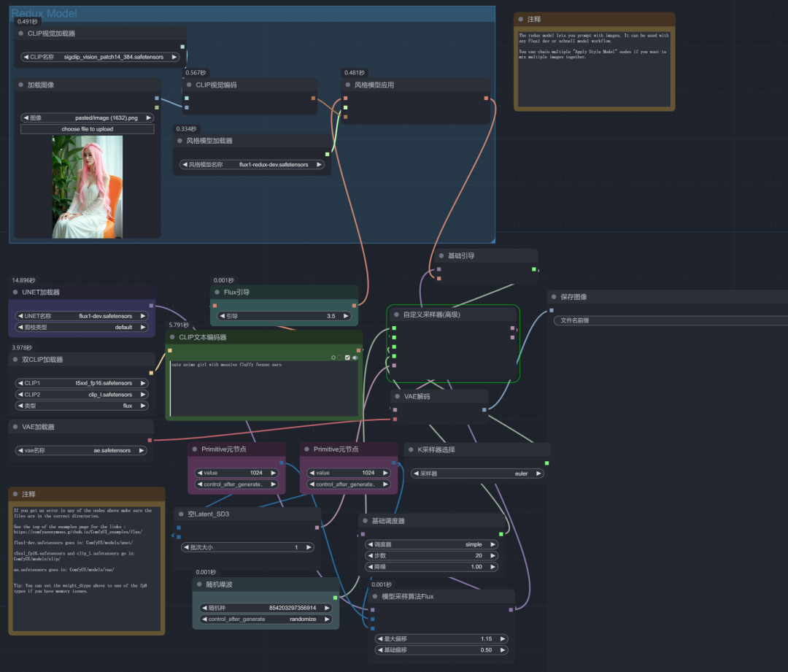Image resolution: width=788 pixels, height=672 pixels.
Task: Collapse the 随机噪波 node via its title dot
Action: (x=199, y=584)
